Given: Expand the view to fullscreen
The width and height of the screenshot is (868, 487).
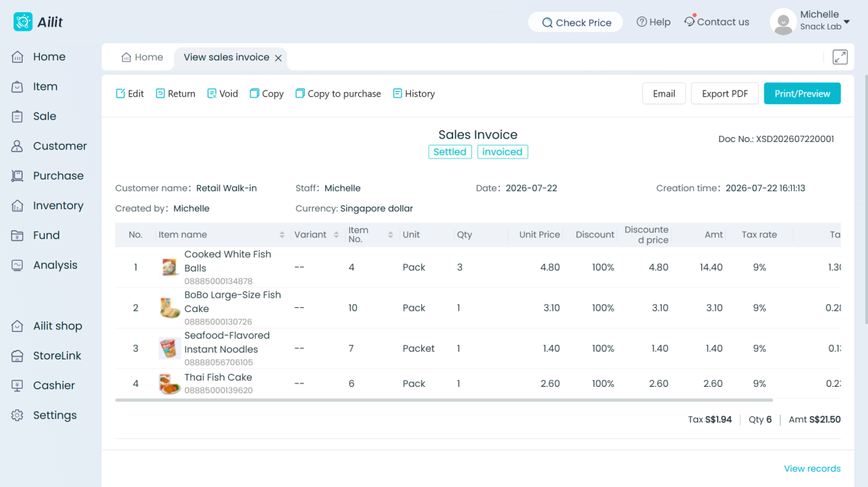Looking at the screenshot, I should tap(840, 58).
